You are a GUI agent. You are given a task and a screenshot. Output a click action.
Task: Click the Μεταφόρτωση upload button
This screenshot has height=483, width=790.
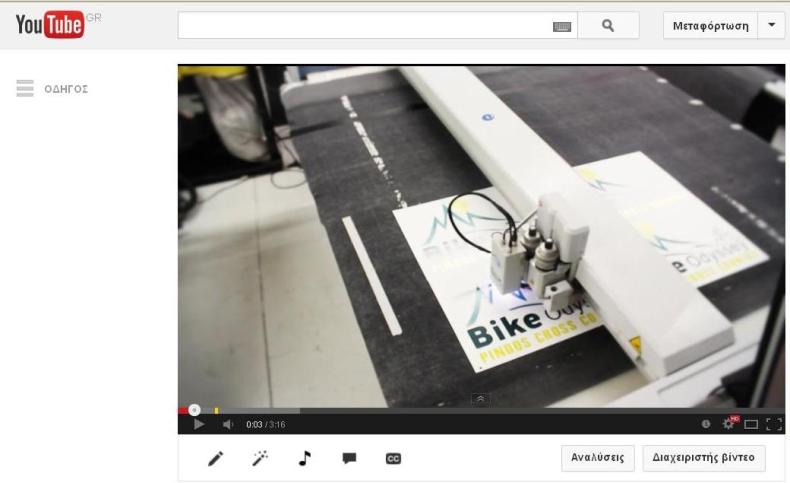(707, 26)
